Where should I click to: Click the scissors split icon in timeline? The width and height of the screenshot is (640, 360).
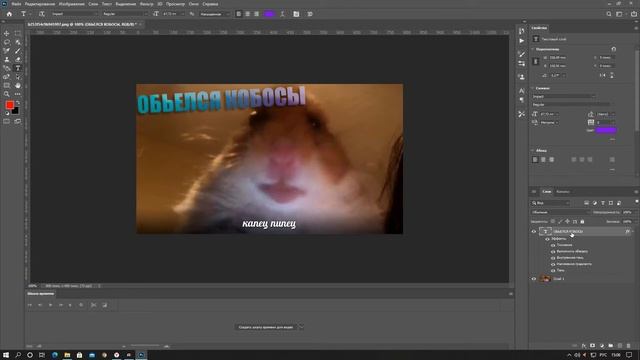pyautogui.click(x=93, y=305)
